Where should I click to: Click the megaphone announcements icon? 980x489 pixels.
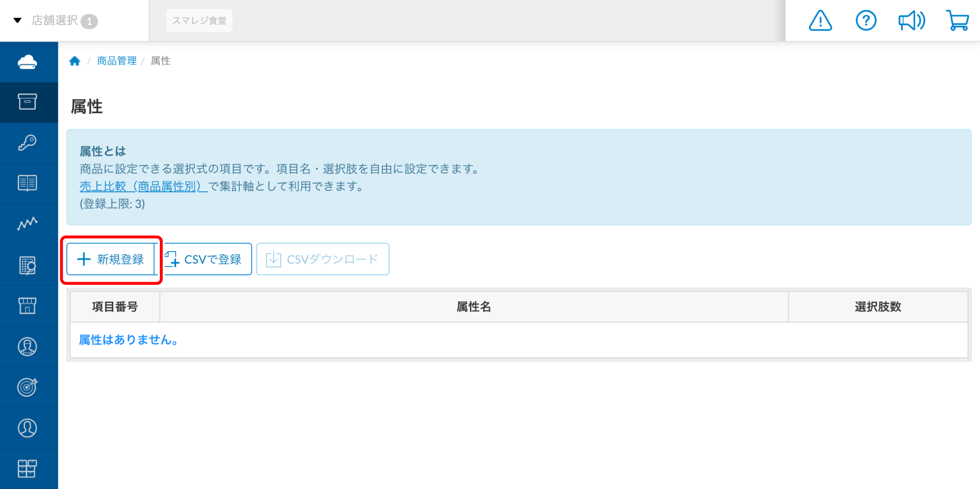(912, 21)
